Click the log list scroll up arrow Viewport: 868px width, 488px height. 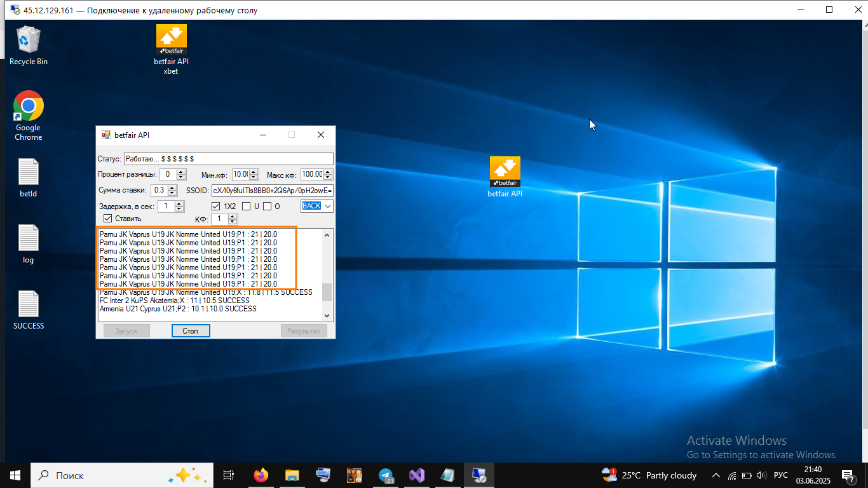327,235
